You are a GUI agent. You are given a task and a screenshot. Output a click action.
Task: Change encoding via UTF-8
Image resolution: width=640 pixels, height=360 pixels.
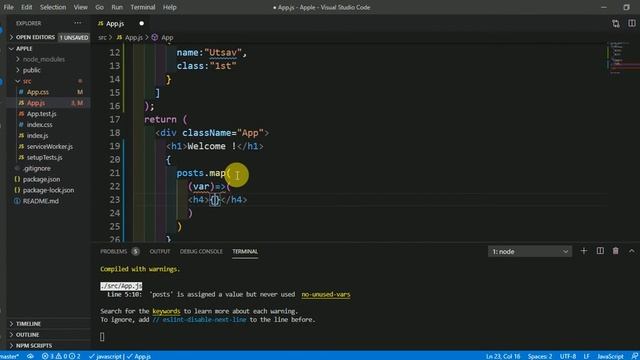[568, 356]
